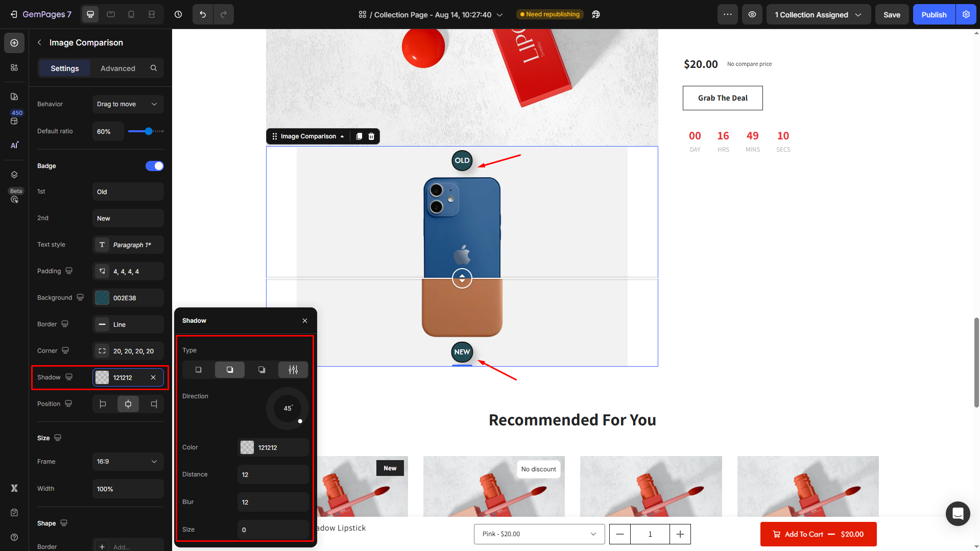Expand the Image Comparison element breadcrumb
This screenshot has width=980, height=551.
click(342, 136)
